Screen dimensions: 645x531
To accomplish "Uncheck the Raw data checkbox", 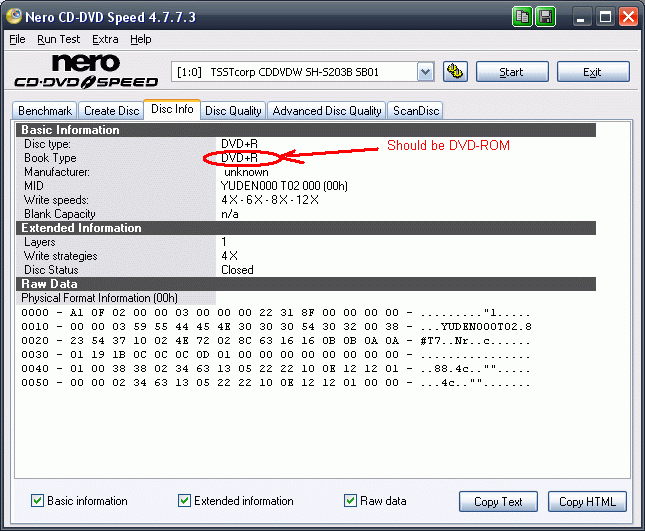I will [x=350, y=501].
